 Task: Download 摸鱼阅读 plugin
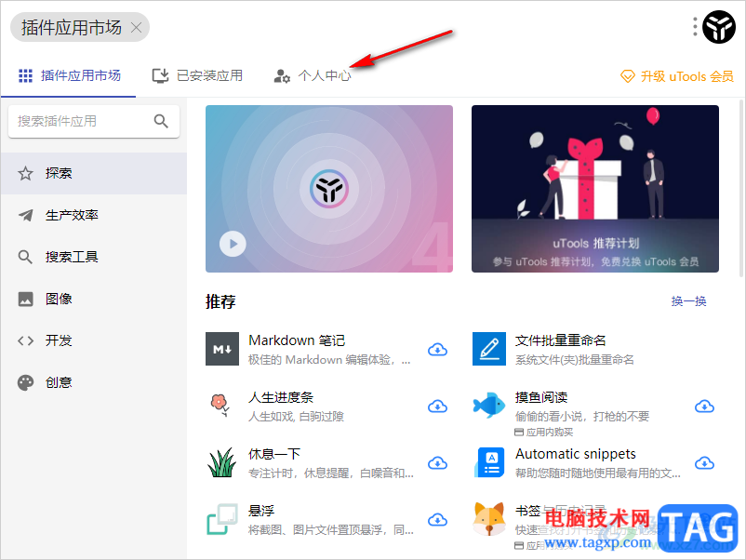[x=705, y=407]
